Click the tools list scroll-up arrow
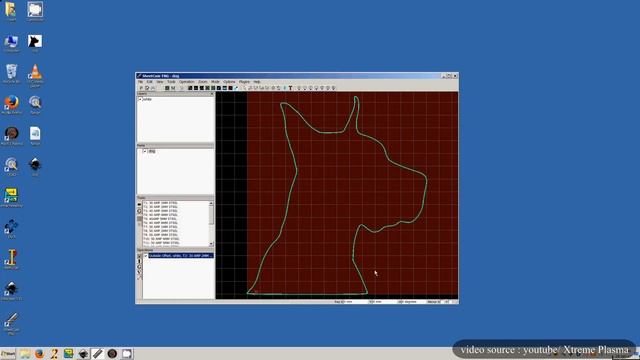The height and width of the screenshot is (360, 640). coord(211,203)
